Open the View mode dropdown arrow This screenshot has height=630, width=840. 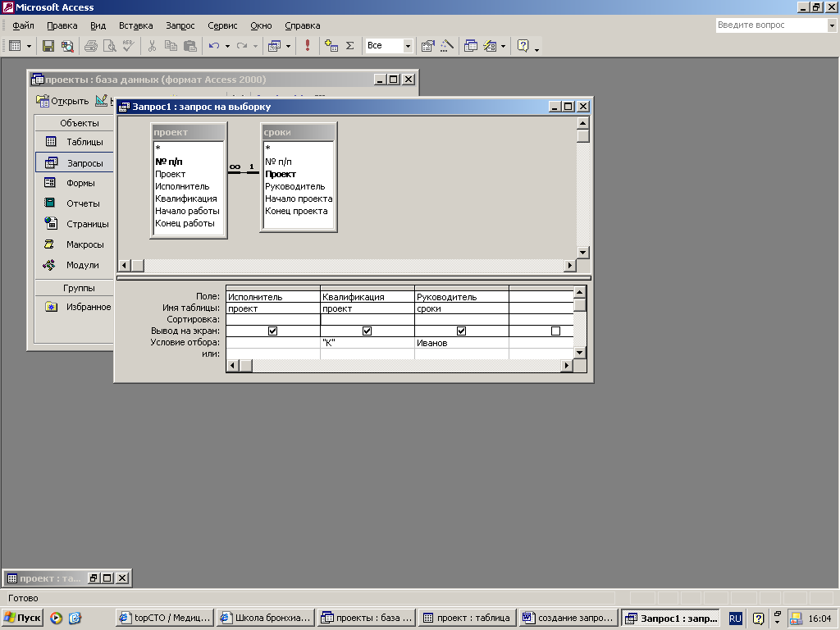click(29, 47)
